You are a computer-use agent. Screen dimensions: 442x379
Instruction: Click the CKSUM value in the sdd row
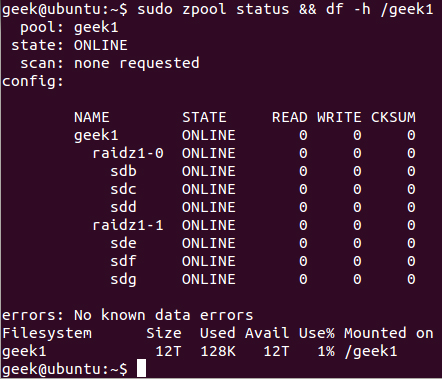411,207
